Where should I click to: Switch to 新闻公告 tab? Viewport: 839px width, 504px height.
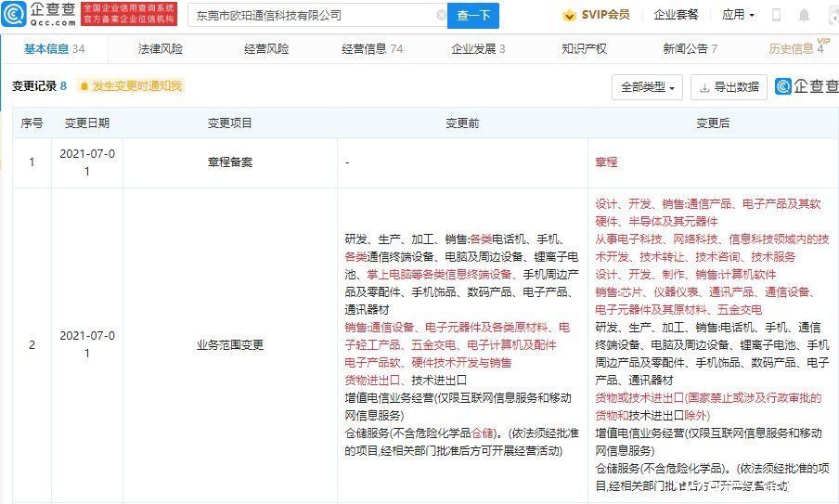pos(691,48)
